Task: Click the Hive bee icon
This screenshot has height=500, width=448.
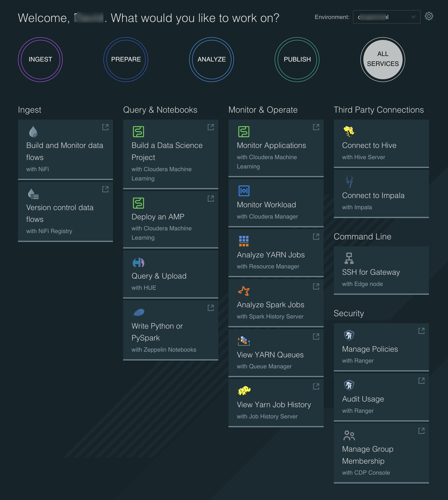Action: [x=349, y=131]
